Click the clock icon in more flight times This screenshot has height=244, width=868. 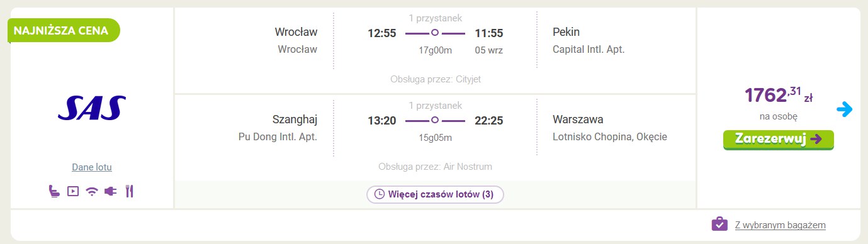[x=379, y=194]
